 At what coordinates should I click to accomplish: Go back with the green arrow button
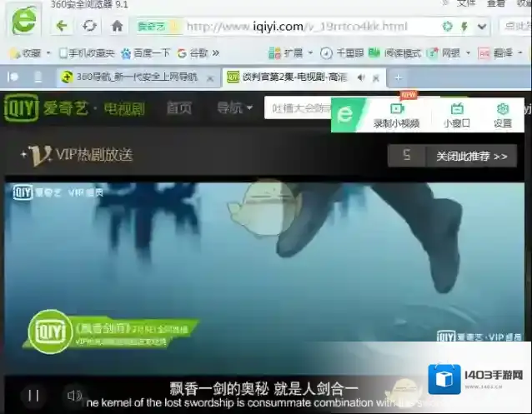tap(62, 26)
